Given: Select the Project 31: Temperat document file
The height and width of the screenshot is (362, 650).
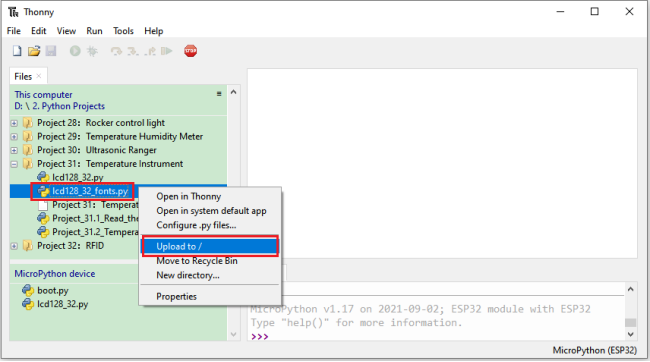Looking at the screenshot, I should tap(95, 205).
